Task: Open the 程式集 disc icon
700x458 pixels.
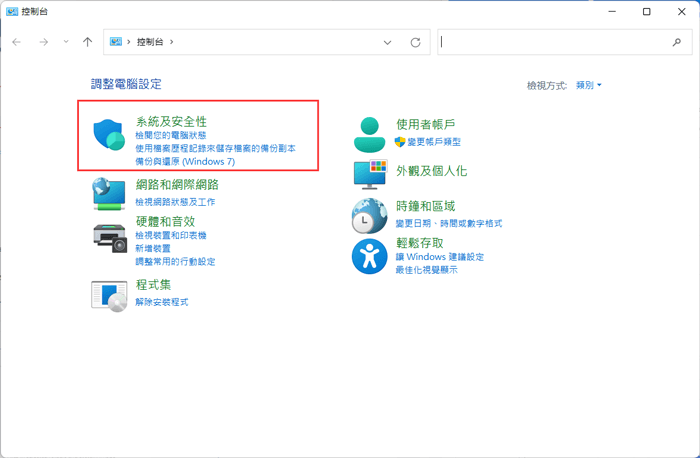Action: pos(109,296)
